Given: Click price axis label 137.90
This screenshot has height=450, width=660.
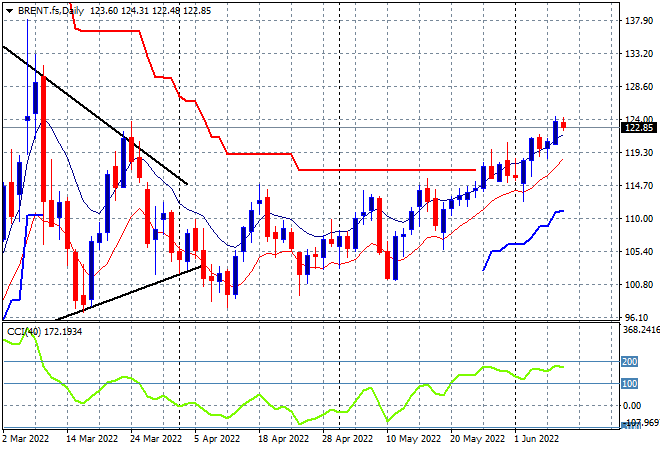Looking at the screenshot, I should 639,21.
